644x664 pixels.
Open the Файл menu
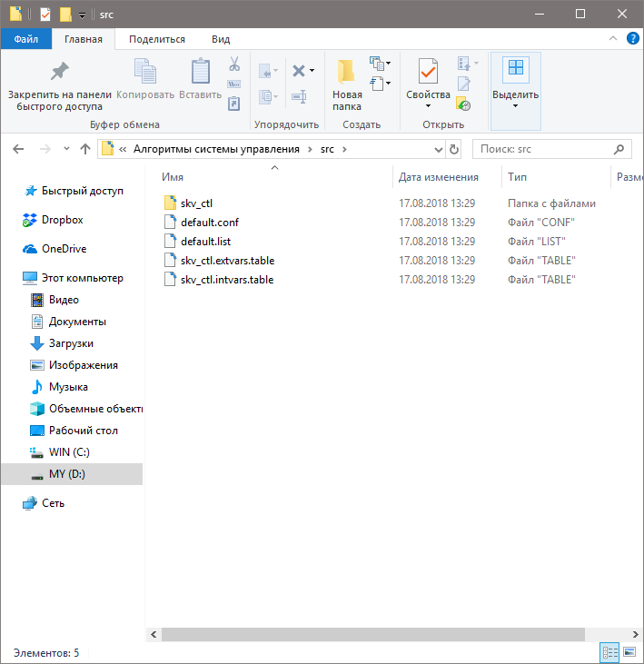point(25,39)
